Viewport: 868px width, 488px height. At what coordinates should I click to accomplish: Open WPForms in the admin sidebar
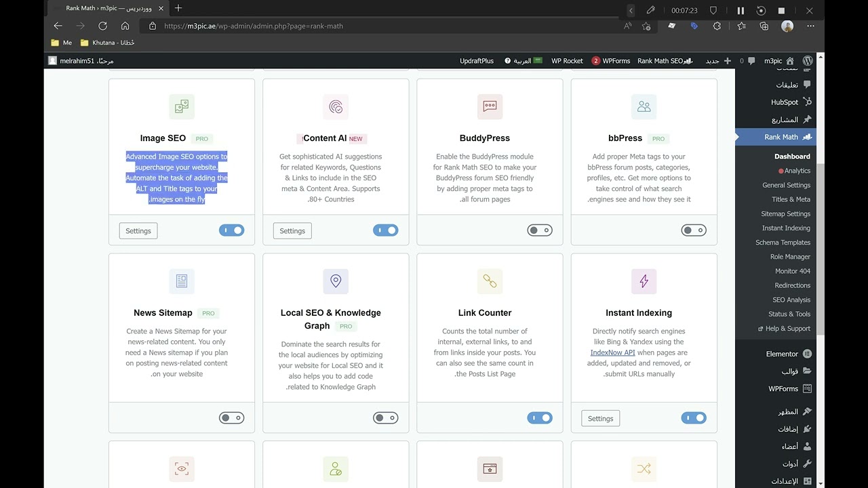[x=790, y=389]
